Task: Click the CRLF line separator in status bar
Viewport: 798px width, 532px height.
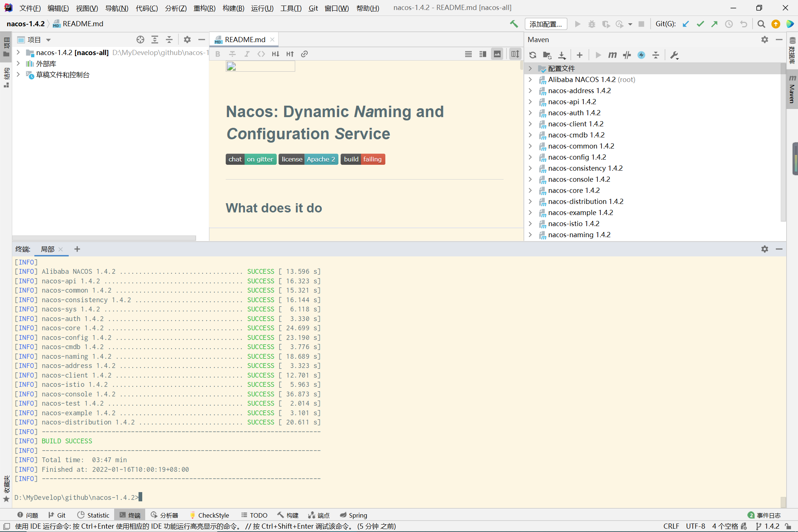Action: point(671,526)
